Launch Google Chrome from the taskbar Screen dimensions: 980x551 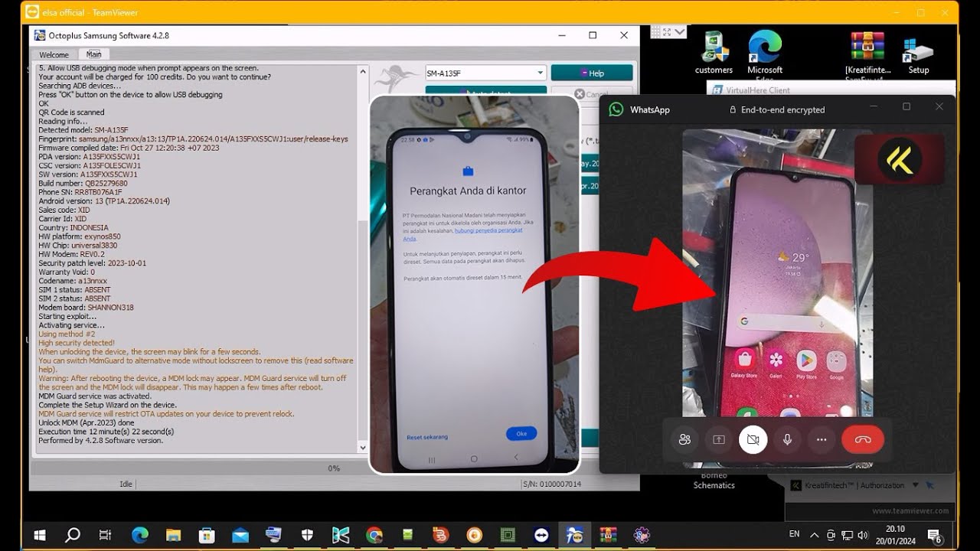pos(373,534)
